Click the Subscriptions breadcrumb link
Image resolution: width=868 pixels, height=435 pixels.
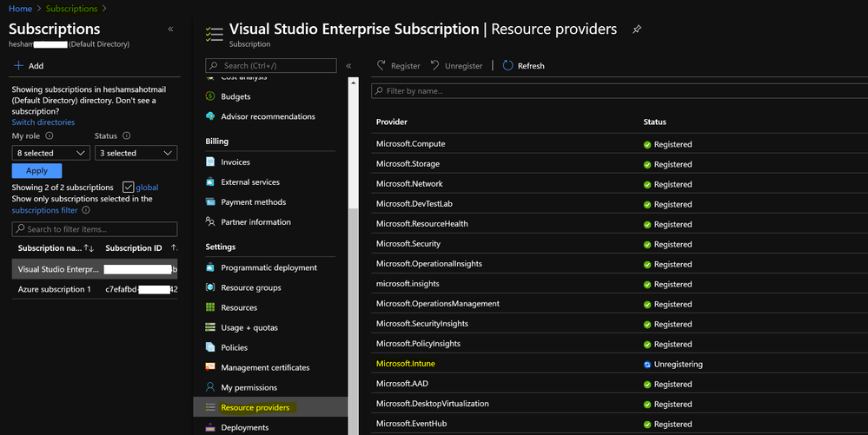point(71,9)
